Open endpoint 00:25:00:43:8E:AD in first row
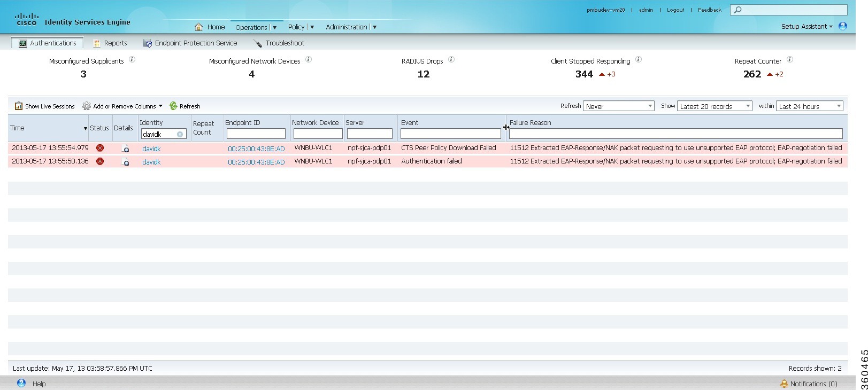Viewport: 868px width, 390px height. tap(256, 149)
